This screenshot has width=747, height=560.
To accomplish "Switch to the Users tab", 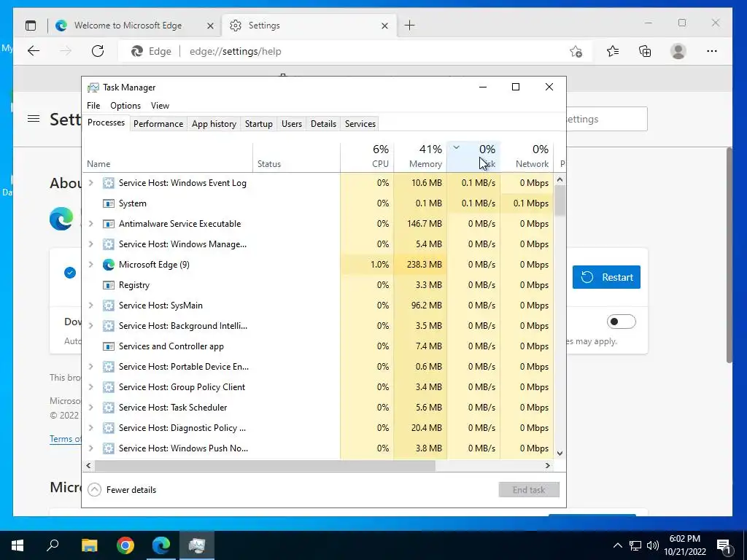I will point(292,124).
